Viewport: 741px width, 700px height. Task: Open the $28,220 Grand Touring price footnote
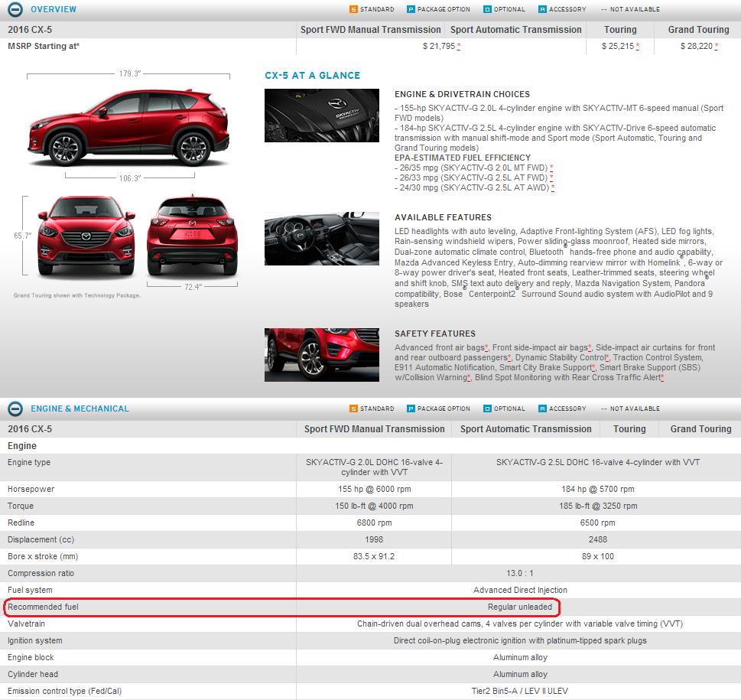click(x=717, y=47)
